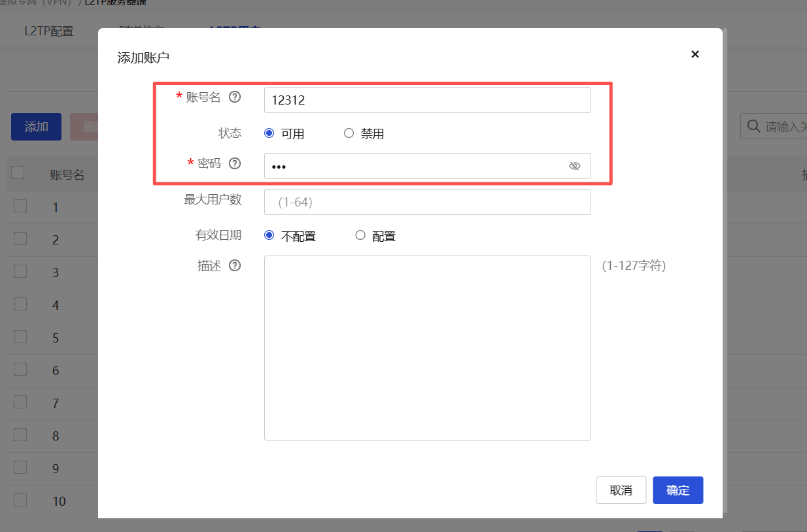Check the checkbox for row 10
The width and height of the screenshot is (807, 532).
pyautogui.click(x=20, y=500)
